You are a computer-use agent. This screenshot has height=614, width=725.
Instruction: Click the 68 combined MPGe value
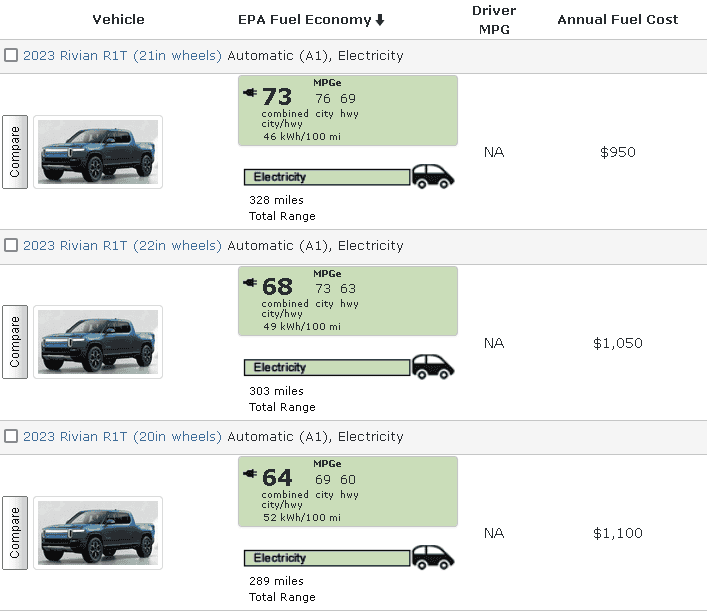click(277, 287)
